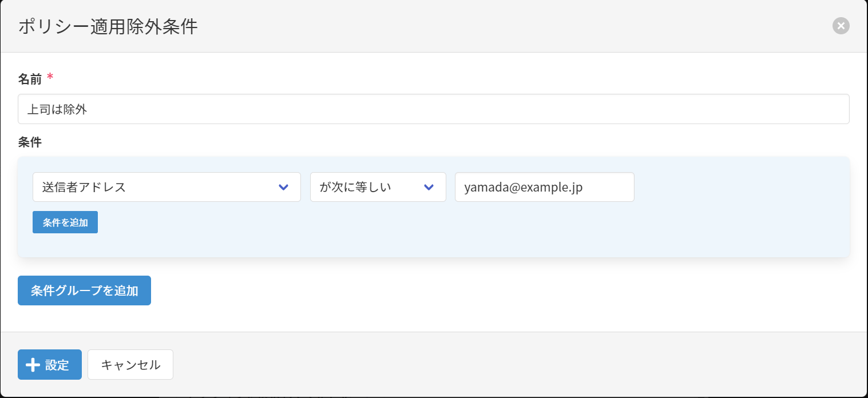
Task: Focus the 名前 text input field
Action: pos(433,109)
